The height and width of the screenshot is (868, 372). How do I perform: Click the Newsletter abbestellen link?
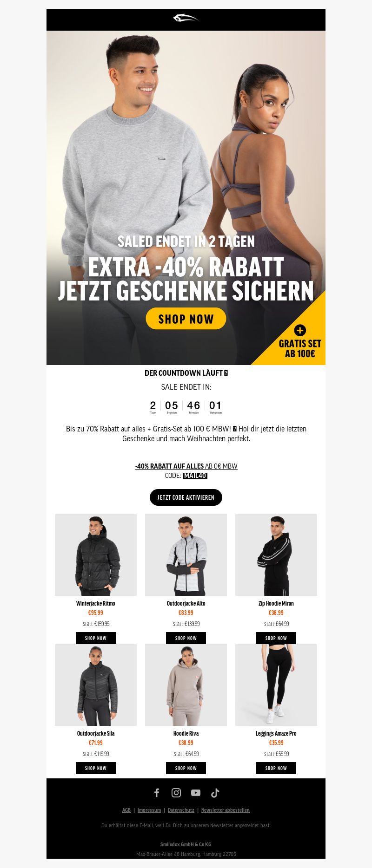(x=226, y=810)
